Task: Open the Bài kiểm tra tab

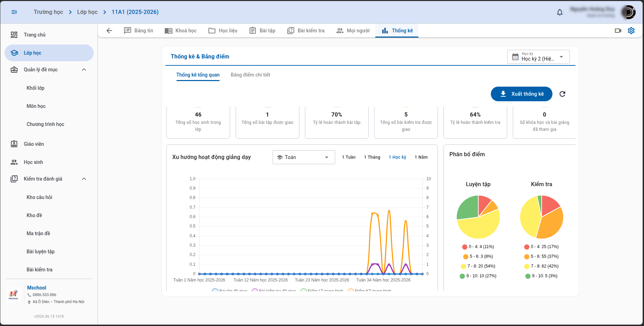Action: [306, 31]
